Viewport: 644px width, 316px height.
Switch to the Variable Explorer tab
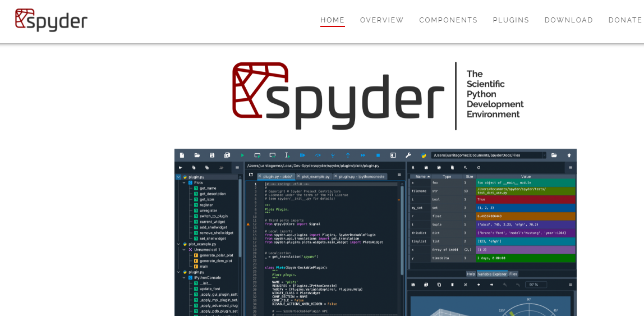(492, 274)
